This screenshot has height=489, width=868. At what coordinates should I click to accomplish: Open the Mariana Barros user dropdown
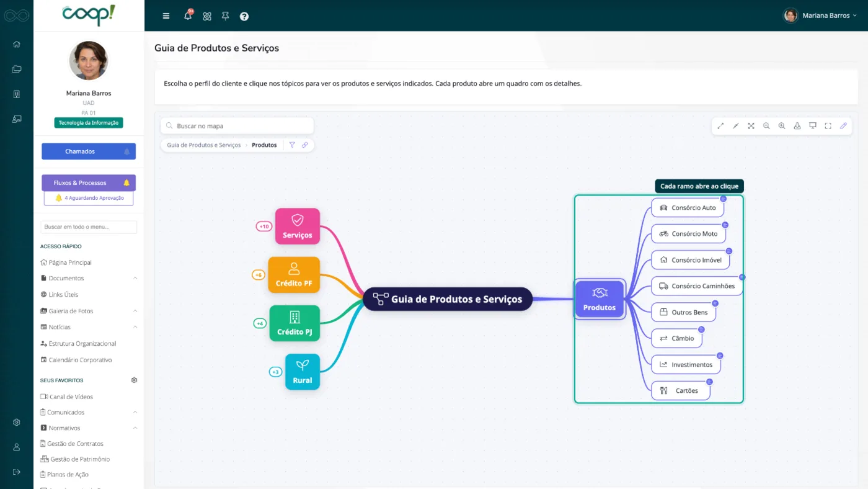(820, 16)
